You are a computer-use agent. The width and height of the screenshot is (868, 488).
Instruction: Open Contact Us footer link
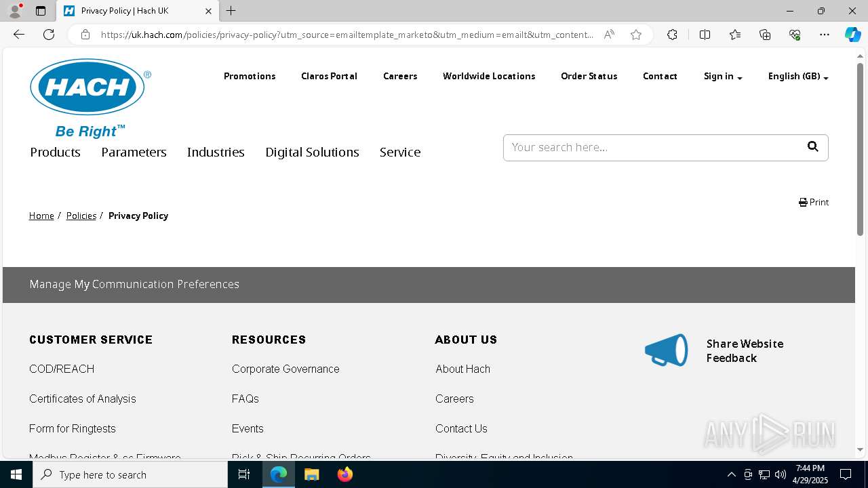pyautogui.click(x=461, y=428)
